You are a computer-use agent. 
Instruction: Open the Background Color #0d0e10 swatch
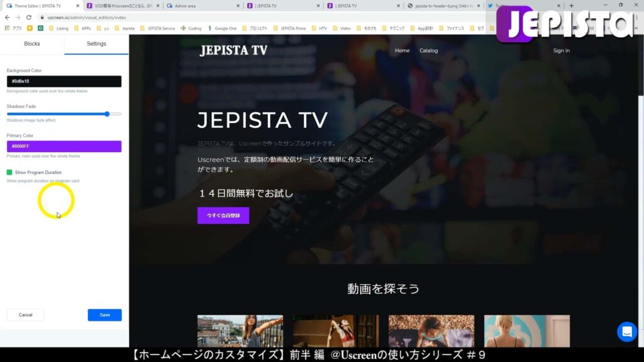pos(64,81)
